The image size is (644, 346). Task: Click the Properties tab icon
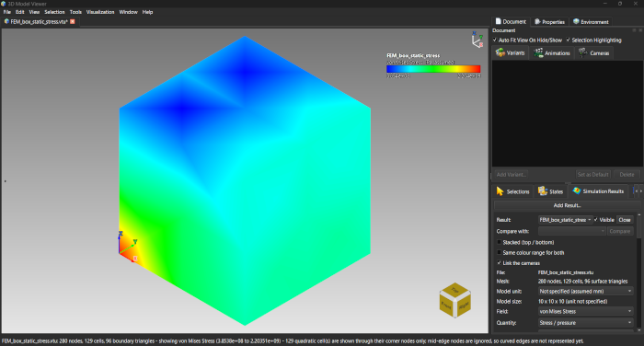(537, 22)
